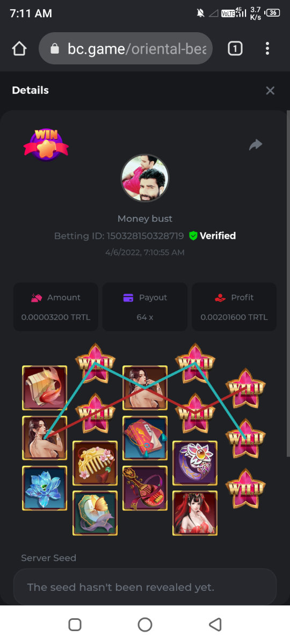The height and width of the screenshot is (644, 290).
Task: Open the browser three-dot menu
Action: pos(267,49)
